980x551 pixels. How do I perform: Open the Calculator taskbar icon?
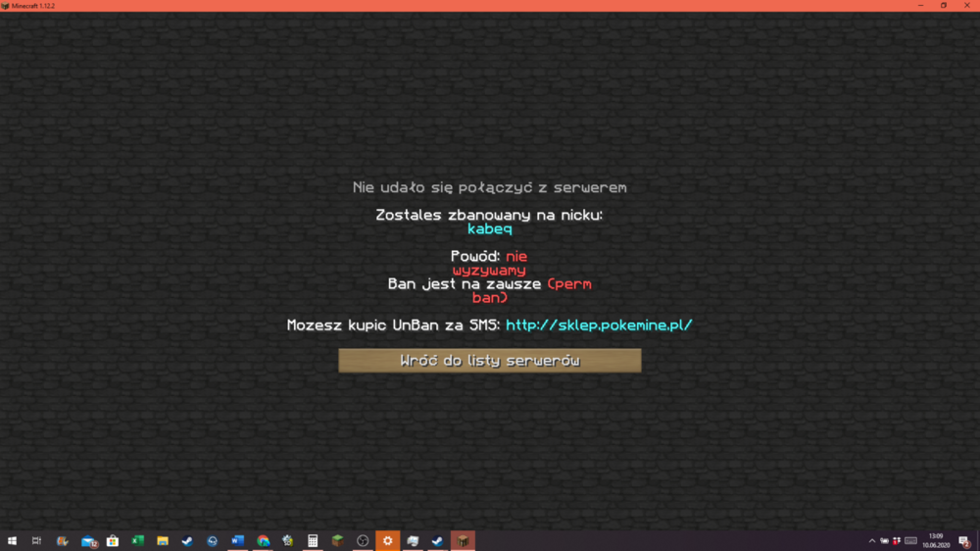click(313, 540)
